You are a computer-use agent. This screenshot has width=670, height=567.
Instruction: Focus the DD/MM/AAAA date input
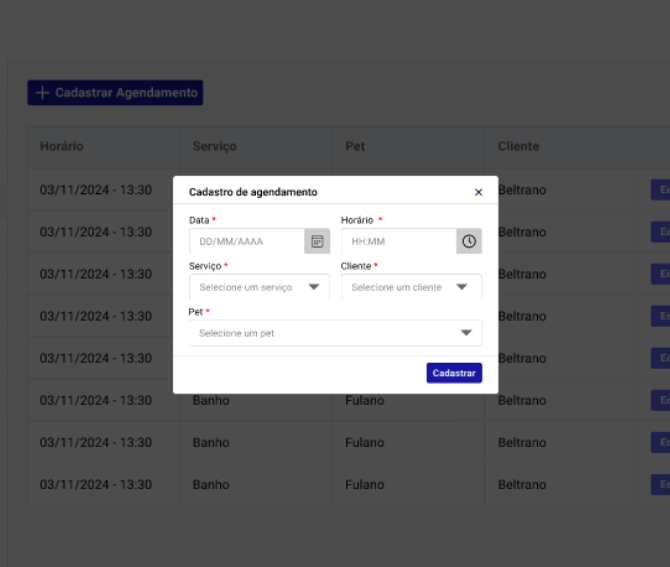[x=246, y=241]
